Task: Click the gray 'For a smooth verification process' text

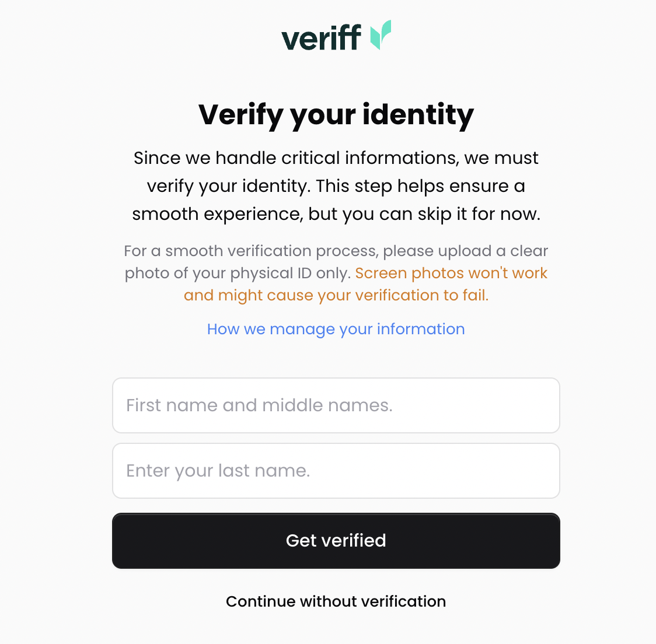Action: 336,251
